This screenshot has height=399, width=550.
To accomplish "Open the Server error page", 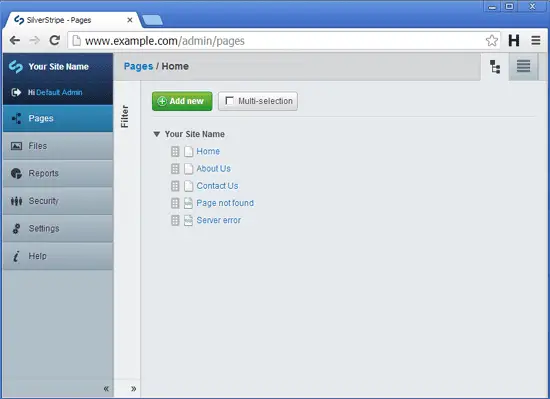I will point(219,220).
